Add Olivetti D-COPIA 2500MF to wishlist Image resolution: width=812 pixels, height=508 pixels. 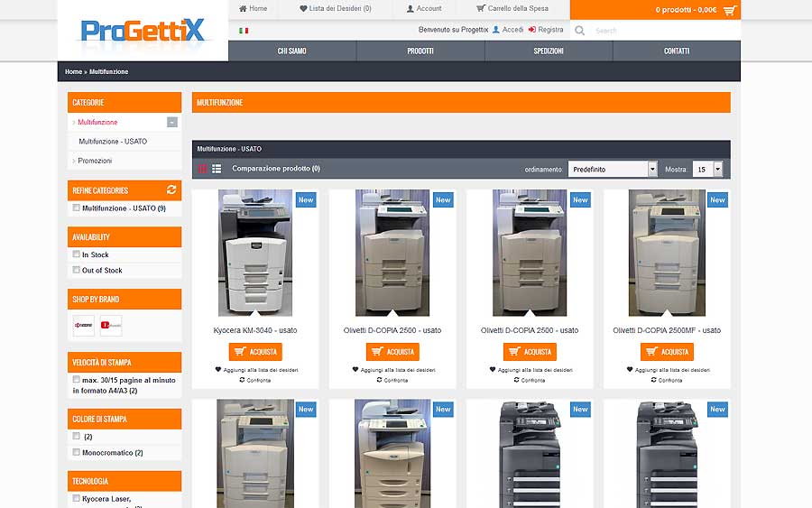pyautogui.click(x=668, y=370)
